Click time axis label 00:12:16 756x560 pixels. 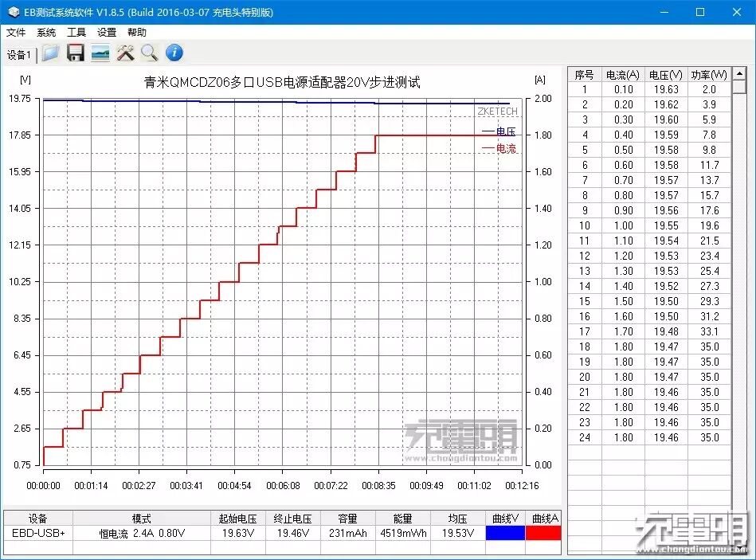[x=522, y=486]
